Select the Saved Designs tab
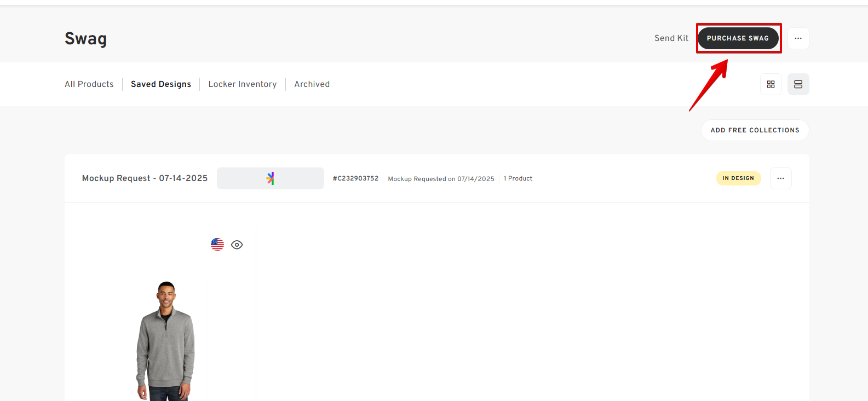The height and width of the screenshot is (401, 868). [161, 84]
